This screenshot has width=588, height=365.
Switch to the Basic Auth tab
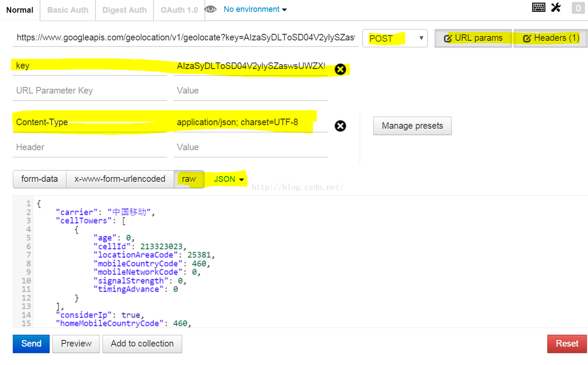68,10
